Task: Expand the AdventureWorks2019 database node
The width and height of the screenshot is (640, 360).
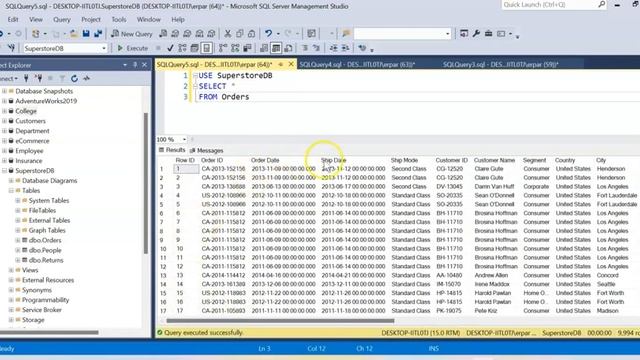Action: point(4,101)
